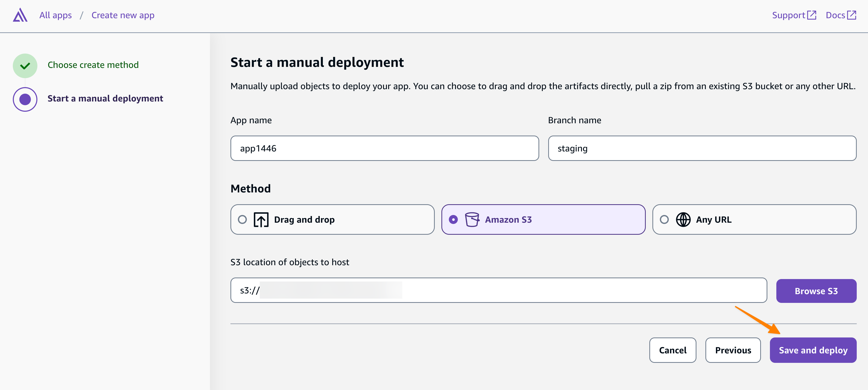Click Save and deploy button
This screenshot has height=390, width=868.
[813, 350]
